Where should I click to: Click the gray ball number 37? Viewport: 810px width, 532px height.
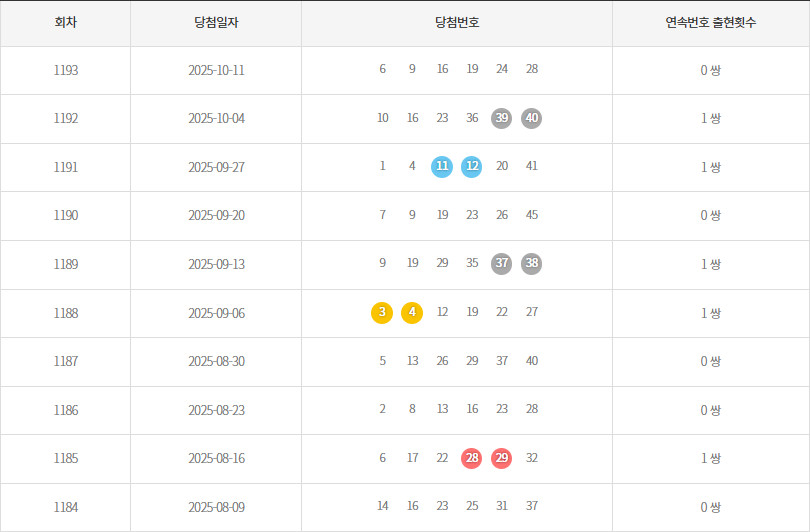pos(502,264)
